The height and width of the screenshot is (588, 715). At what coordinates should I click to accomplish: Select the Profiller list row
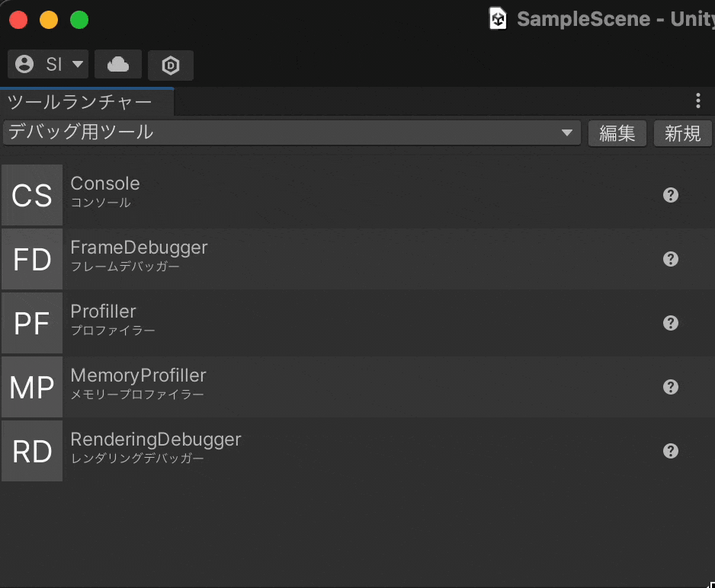[343, 323]
